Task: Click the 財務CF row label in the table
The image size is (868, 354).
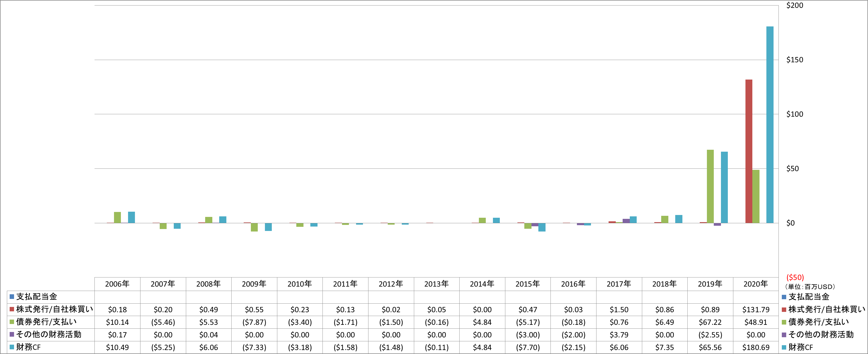Action: (28, 347)
